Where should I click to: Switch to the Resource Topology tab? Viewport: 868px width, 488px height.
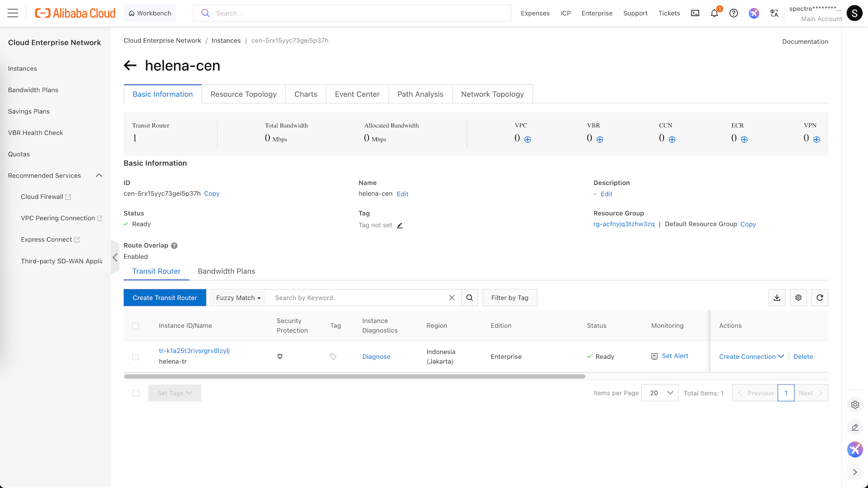click(243, 94)
